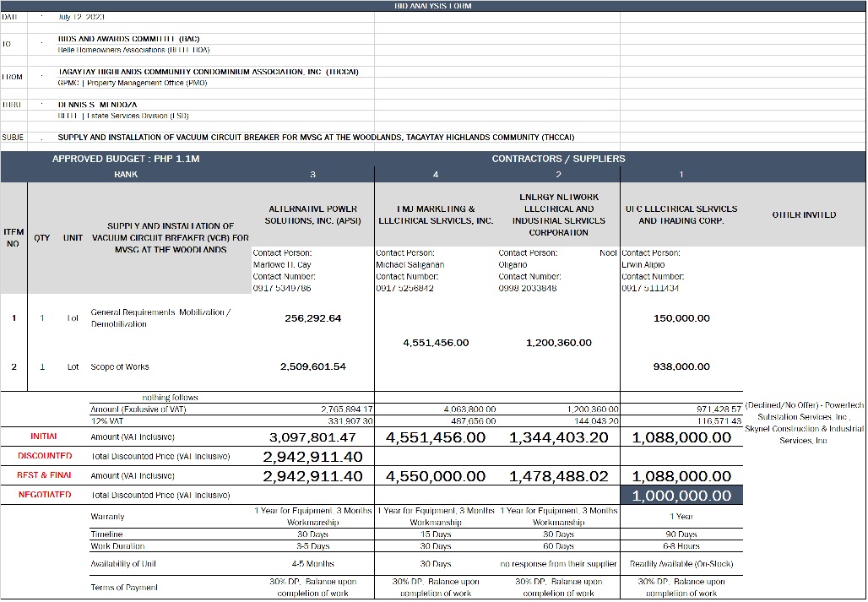Click contact person Michael Saliganan
The height and width of the screenshot is (602, 868).
click(410, 265)
